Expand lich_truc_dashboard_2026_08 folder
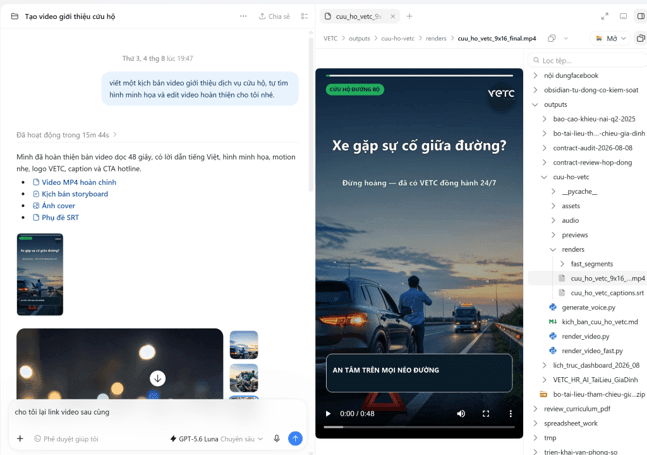The width and height of the screenshot is (647, 455). coord(544,365)
